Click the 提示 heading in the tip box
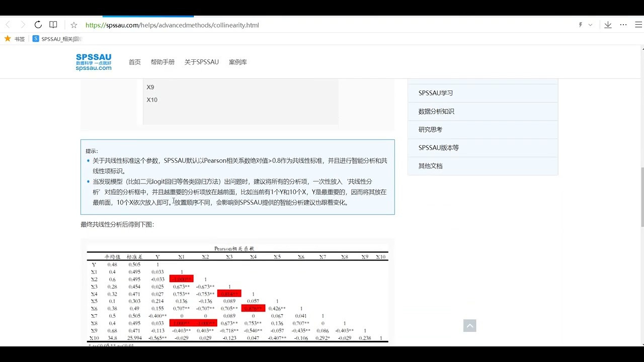The image size is (644, 362). pos(92,151)
